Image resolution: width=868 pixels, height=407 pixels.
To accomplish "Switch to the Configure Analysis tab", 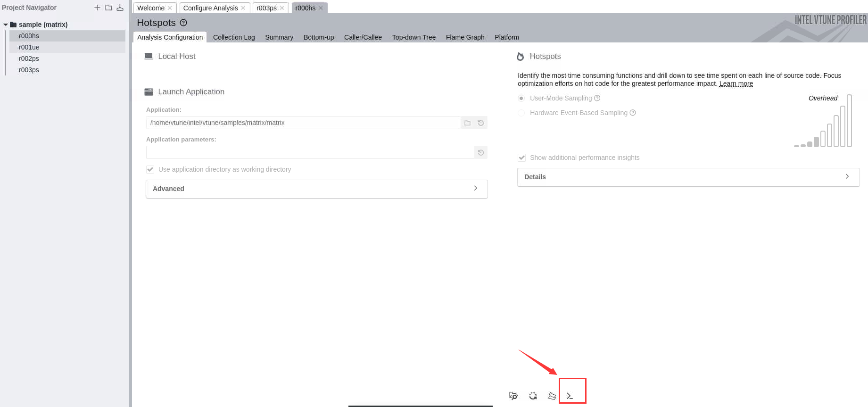I will point(210,8).
